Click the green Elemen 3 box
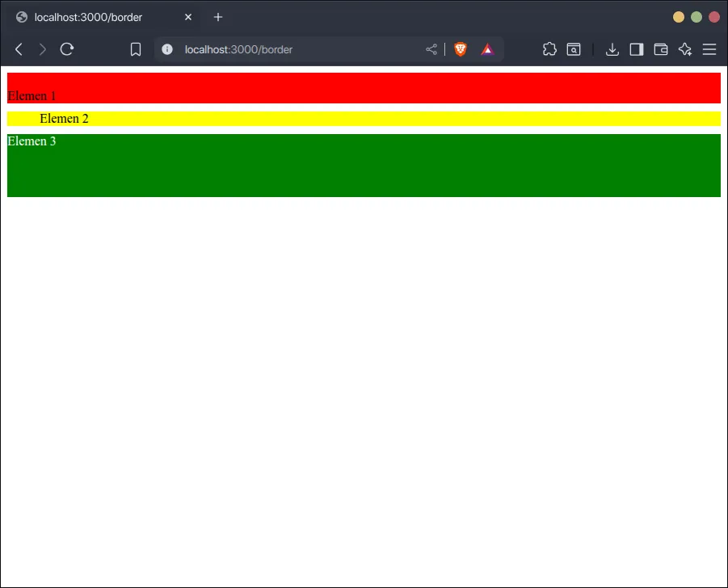This screenshot has width=728, height=588. (x=364, y=166)
